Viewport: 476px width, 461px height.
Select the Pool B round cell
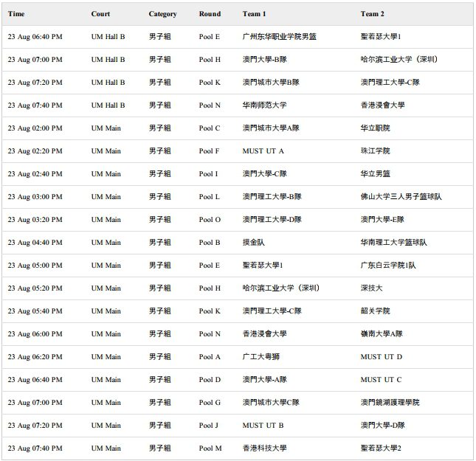pos(210,243)
